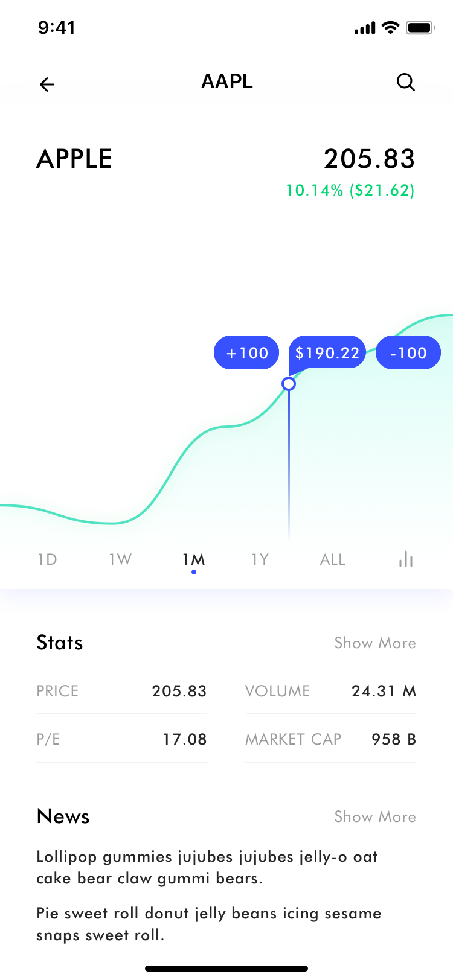453x980 pixels.
Task: Switch to bar chart view icon
Action: point(406,559)
